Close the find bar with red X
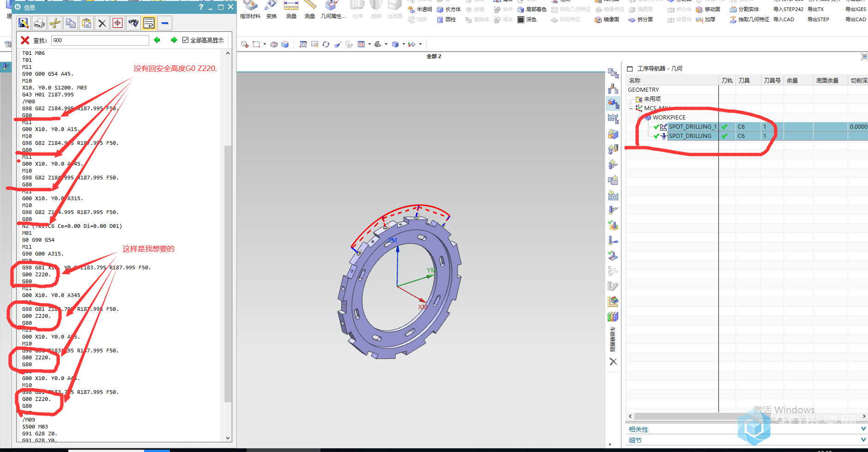The height and width of the screenshot is (452, 868). coord(25,40)
